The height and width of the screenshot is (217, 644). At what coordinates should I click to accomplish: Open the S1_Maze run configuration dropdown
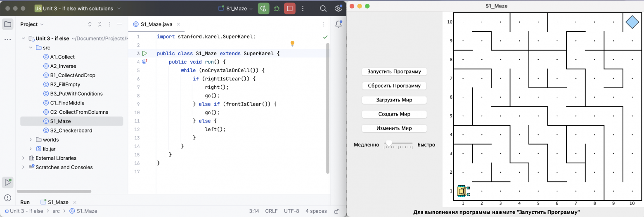235,8
